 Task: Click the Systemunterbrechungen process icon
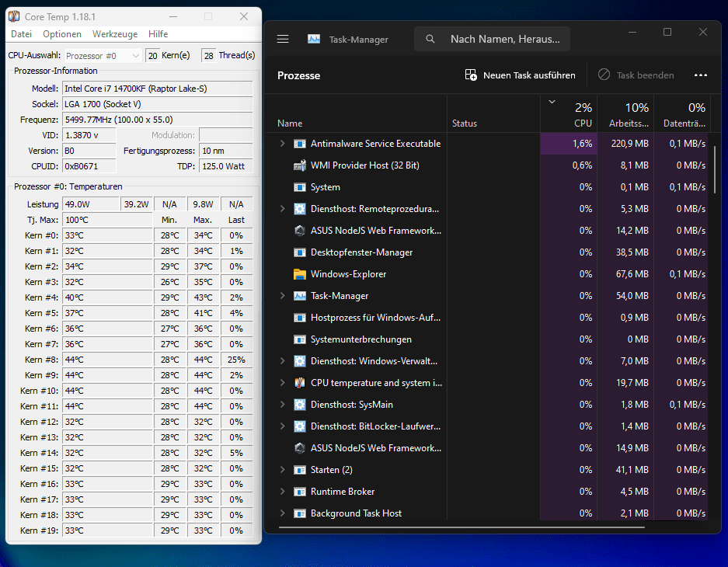click(x=300, y=339)
